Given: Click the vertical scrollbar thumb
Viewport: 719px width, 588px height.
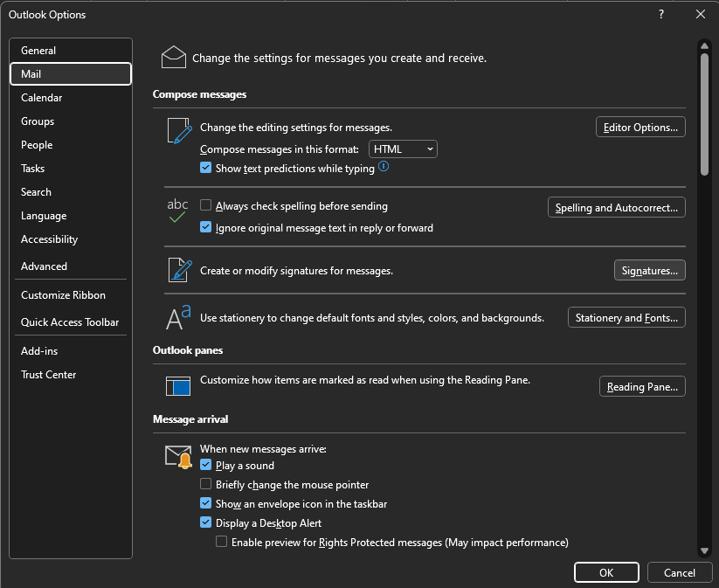Looking at the screenshot, I should [704, 114].
